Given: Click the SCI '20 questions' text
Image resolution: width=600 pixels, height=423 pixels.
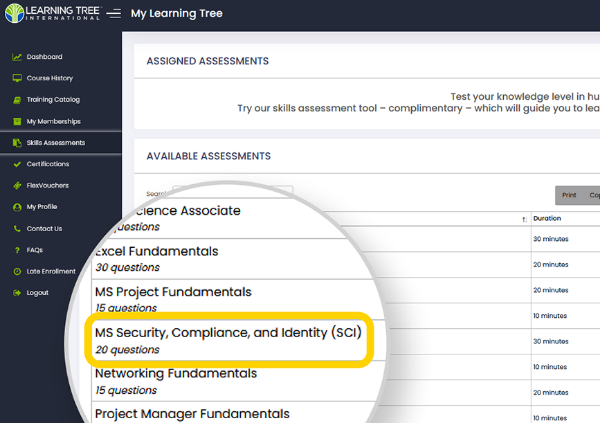Looking at the screenshot, I should tap(127, 350).
